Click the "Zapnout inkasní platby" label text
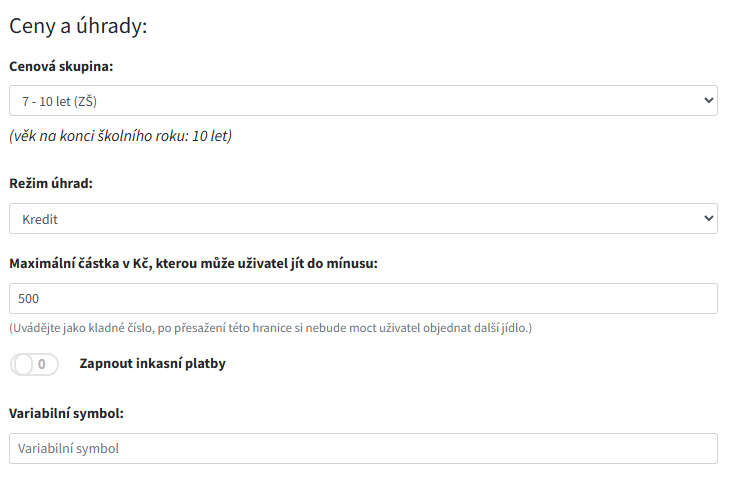Viewport: 749px width, 487px height. [x=152, y=363]
